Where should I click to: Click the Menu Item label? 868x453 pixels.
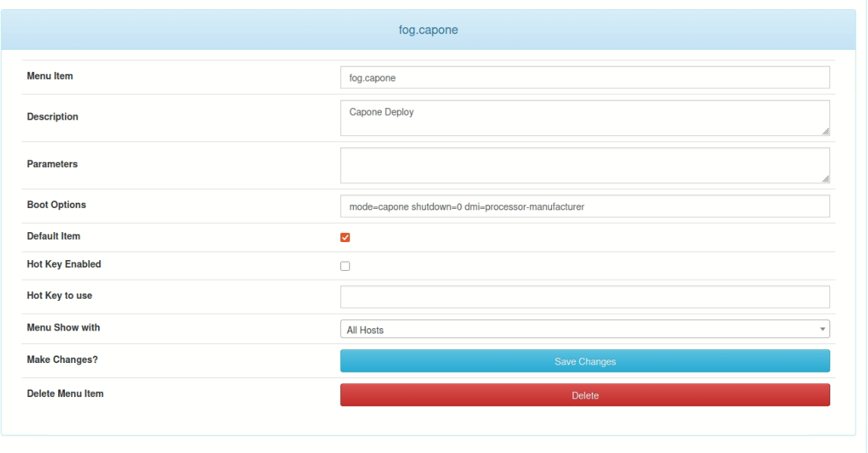(50, 76)
